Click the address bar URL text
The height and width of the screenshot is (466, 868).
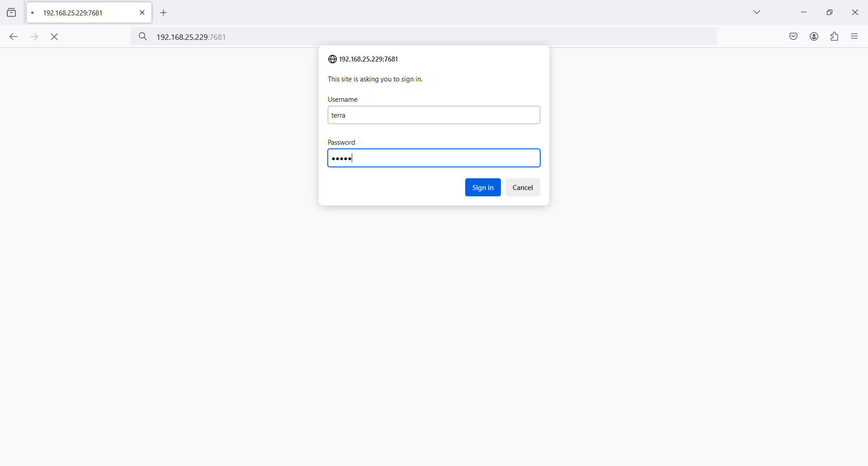tap(191, 37)
